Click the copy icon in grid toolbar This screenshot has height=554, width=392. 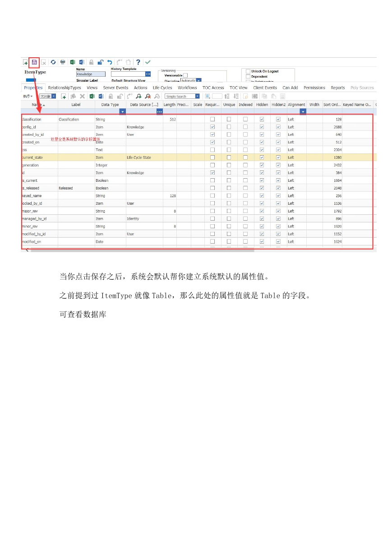(264, 96)
